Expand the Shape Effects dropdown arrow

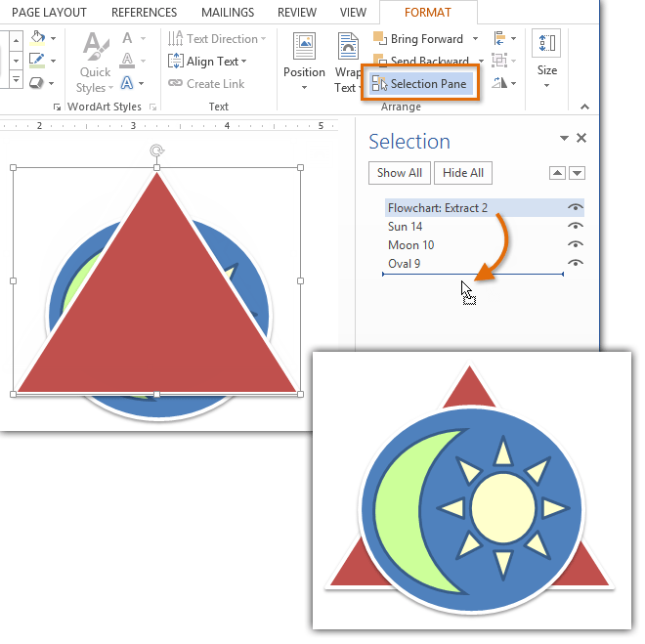pyautogui.click(x=52, y=83)
